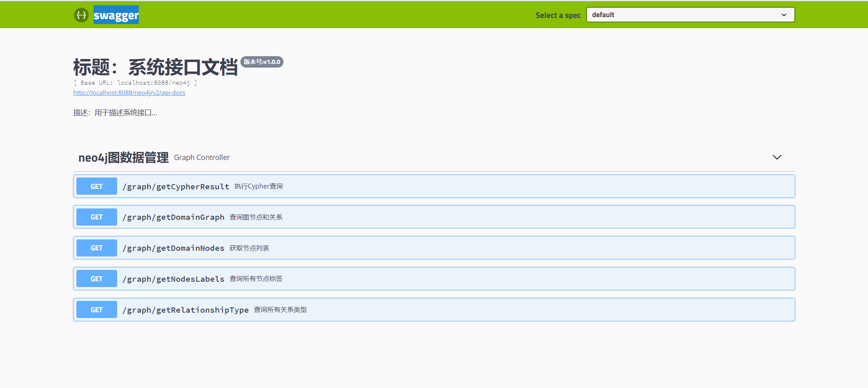Click GET badge for getCypherResult

[97, 186]
